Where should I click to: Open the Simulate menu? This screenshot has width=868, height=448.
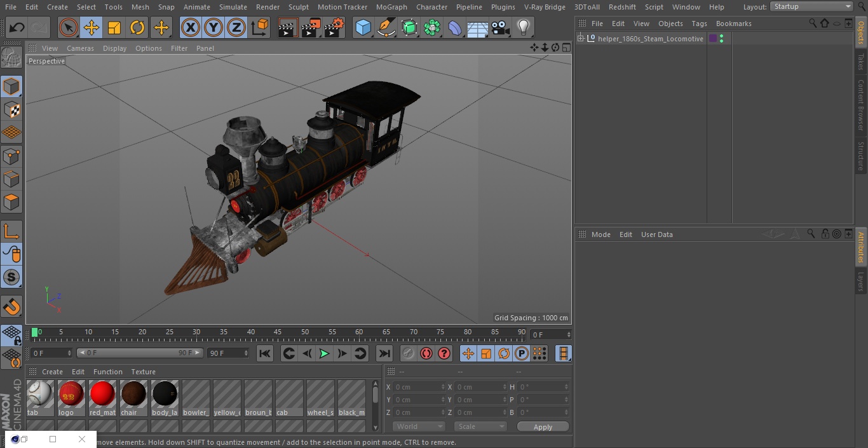pos(233,7)
